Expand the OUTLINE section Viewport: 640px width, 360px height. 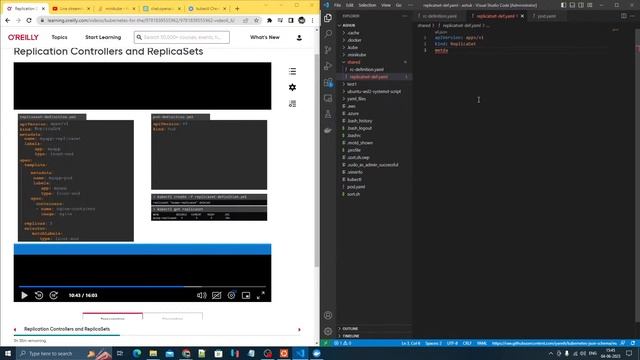pos(350,329)
